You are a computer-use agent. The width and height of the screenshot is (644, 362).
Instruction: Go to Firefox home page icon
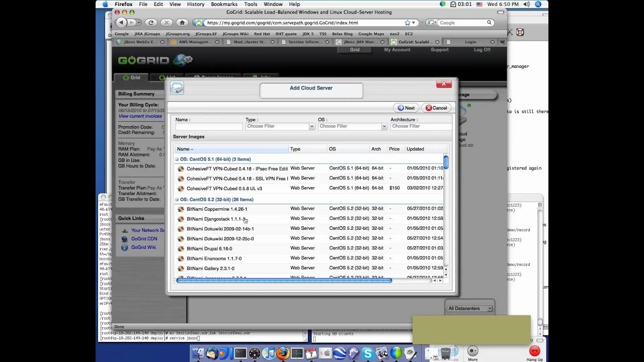182,23
